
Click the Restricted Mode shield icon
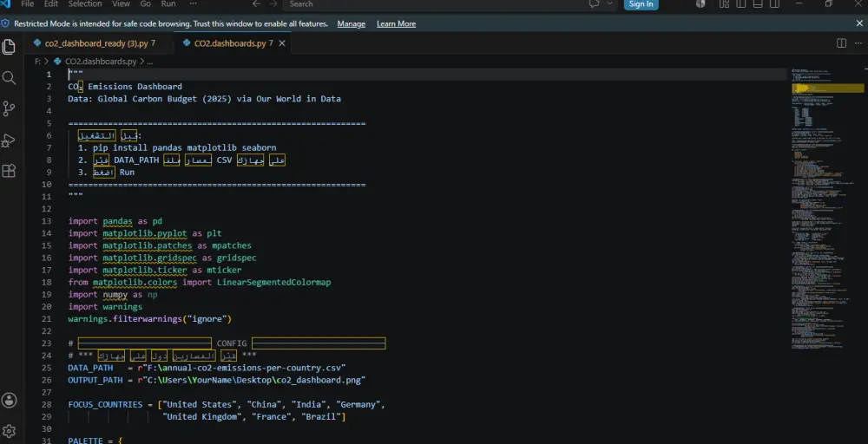coord(5,23)
